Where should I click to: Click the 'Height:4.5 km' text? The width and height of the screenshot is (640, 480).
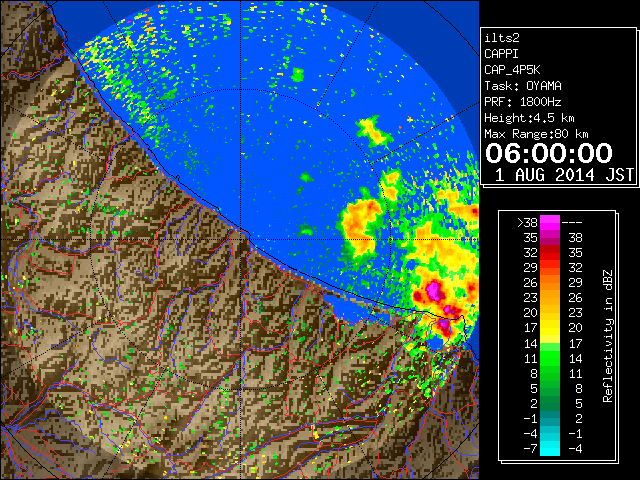click(529, 118)
